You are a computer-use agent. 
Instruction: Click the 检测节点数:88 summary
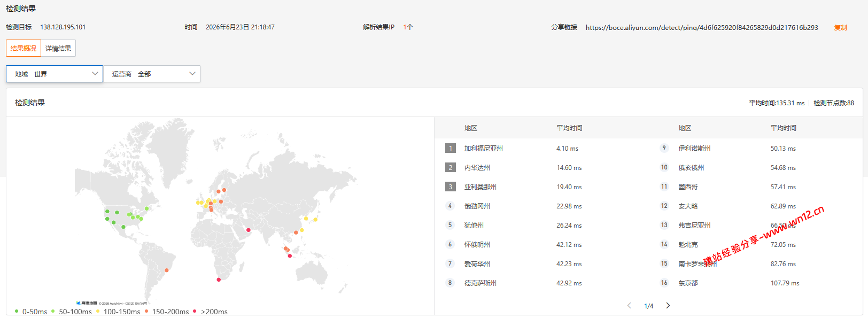coord(834,103)
